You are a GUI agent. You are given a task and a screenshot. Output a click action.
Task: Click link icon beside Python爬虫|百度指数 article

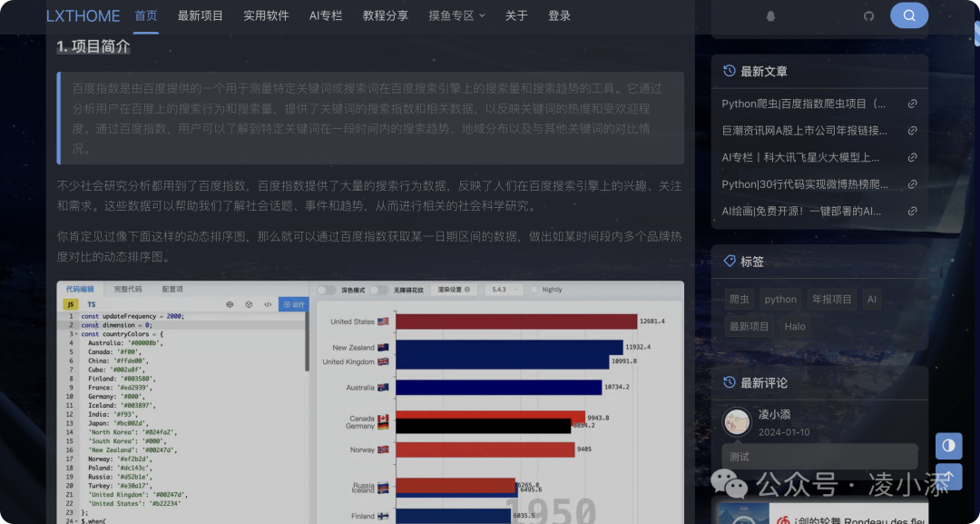tap(913, 104)
